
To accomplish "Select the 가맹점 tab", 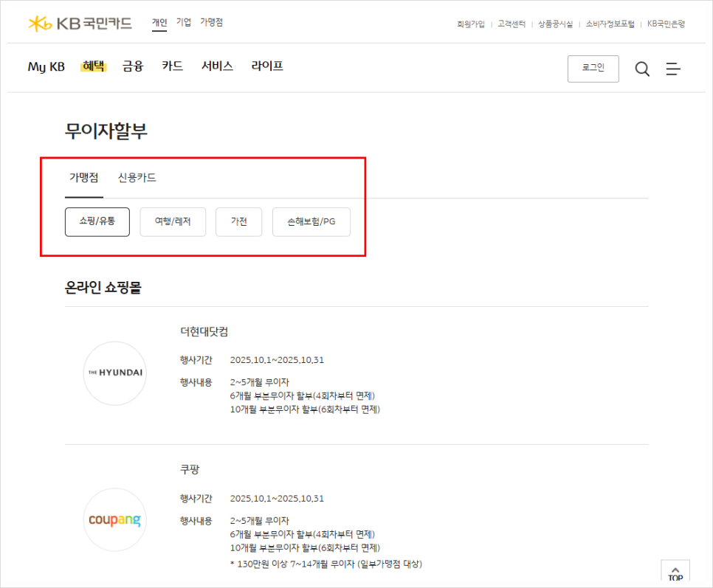I will pos(83,178).
